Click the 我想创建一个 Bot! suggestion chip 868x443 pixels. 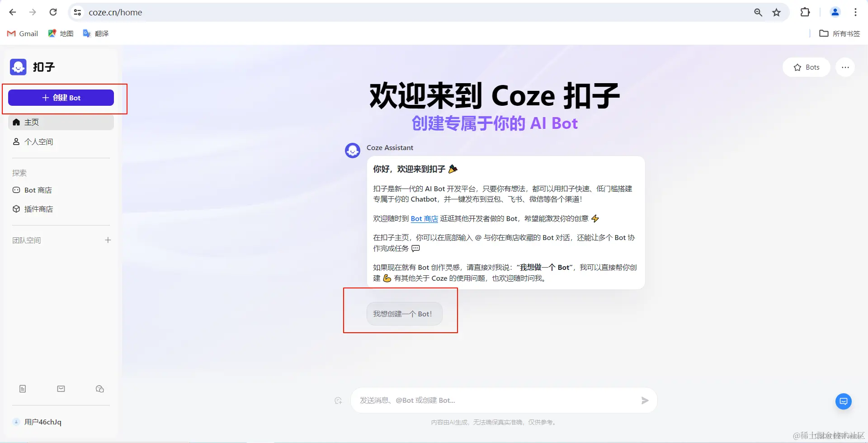[404, 314]
